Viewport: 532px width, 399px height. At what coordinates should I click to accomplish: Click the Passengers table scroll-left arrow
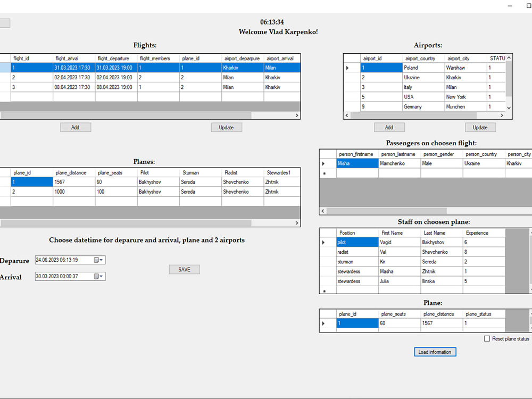coord(323,211)
